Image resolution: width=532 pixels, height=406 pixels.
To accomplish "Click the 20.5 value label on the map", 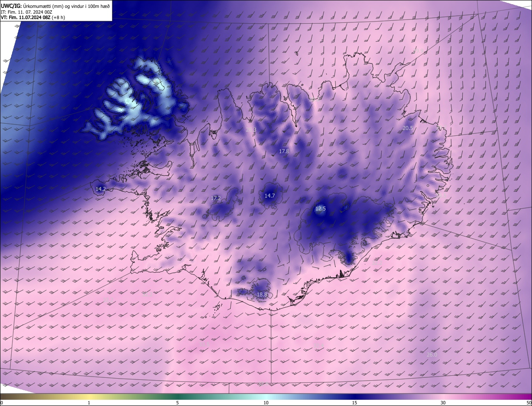I will coord(408,128).
